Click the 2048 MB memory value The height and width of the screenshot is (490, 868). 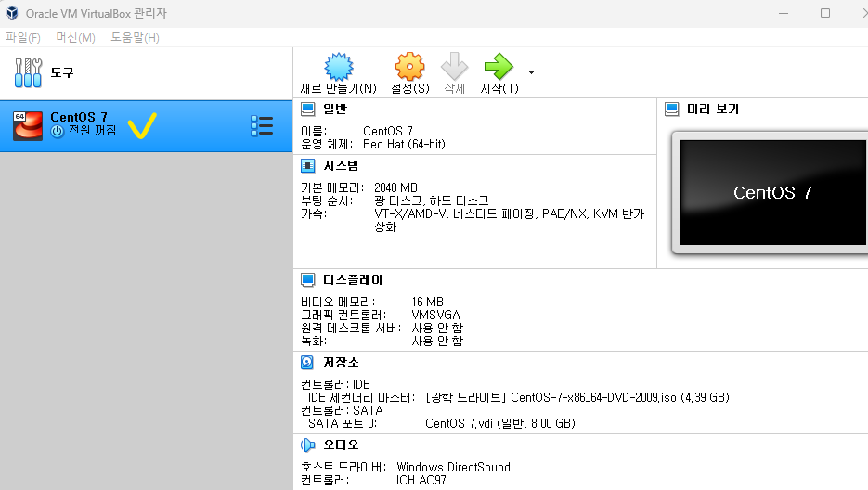pos(395,187)
